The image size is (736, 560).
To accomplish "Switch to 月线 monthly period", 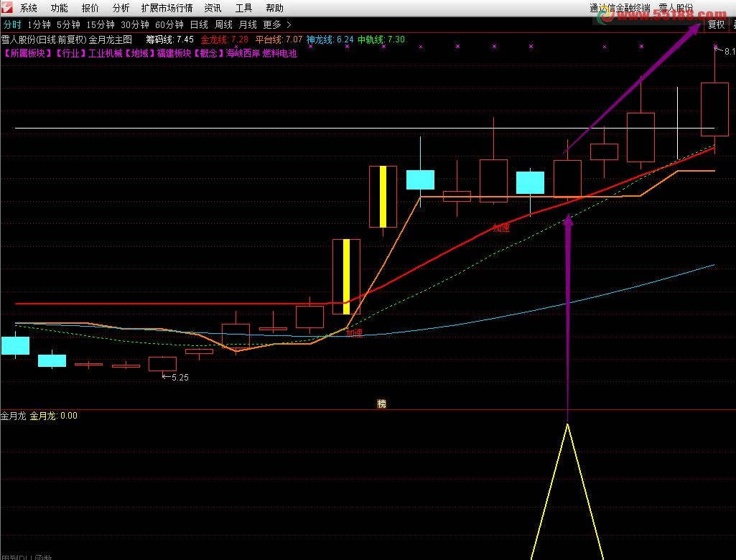I will [248, 24].
